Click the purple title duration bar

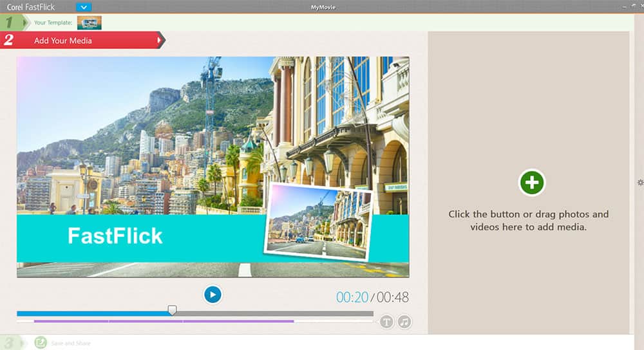(x=164, y=321)
